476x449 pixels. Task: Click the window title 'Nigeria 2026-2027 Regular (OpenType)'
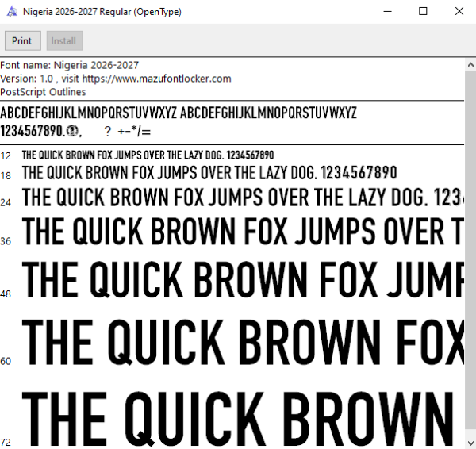click(x=102, y=12)
